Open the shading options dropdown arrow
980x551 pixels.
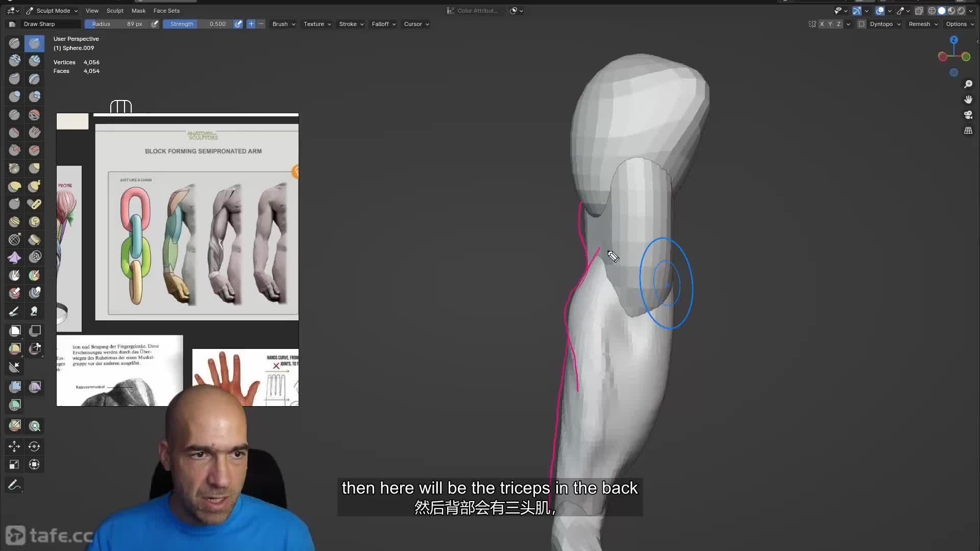971,11
